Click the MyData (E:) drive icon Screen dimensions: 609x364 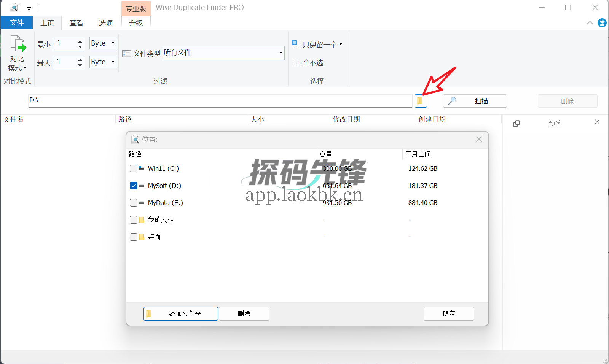click(x=142, y=203)
